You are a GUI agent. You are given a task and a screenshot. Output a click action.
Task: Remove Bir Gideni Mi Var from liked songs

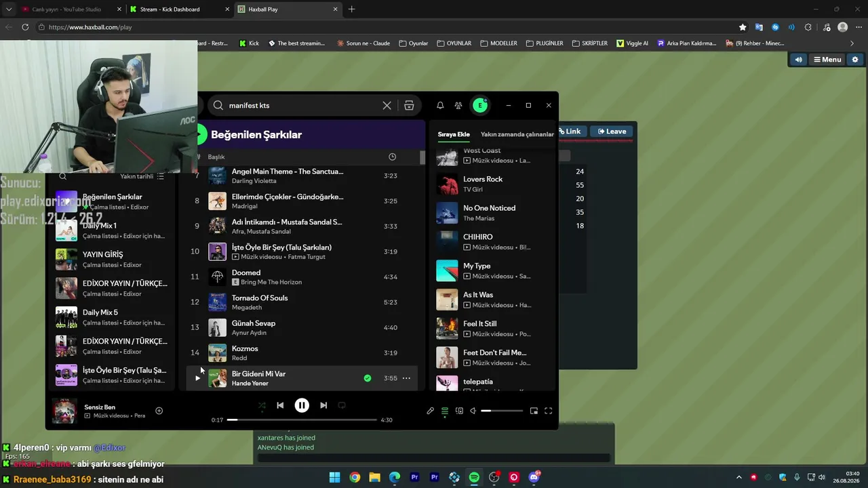[368, 378]
